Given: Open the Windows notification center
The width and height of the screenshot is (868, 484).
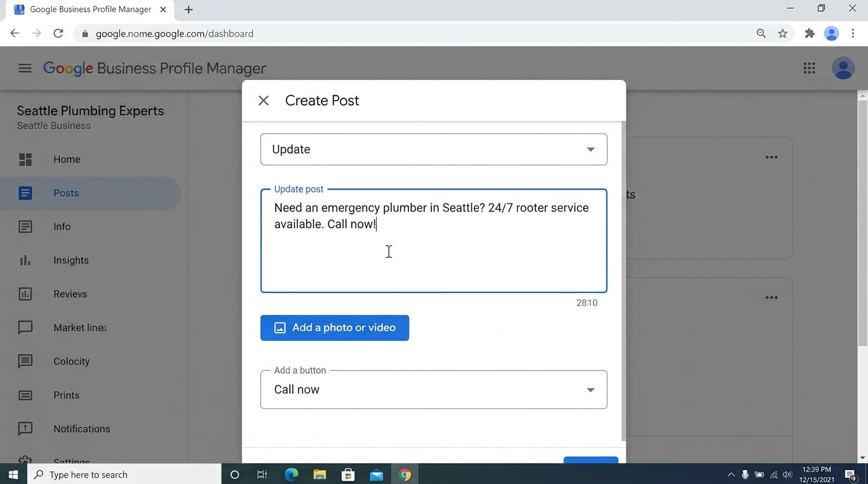Looking at the screenshot, I should coord(850,475).
